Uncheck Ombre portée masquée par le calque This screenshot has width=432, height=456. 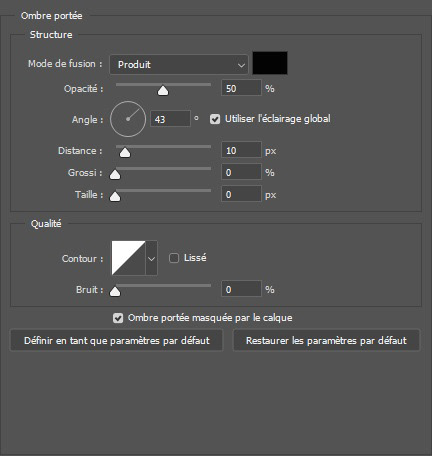(x=118, y=318)
